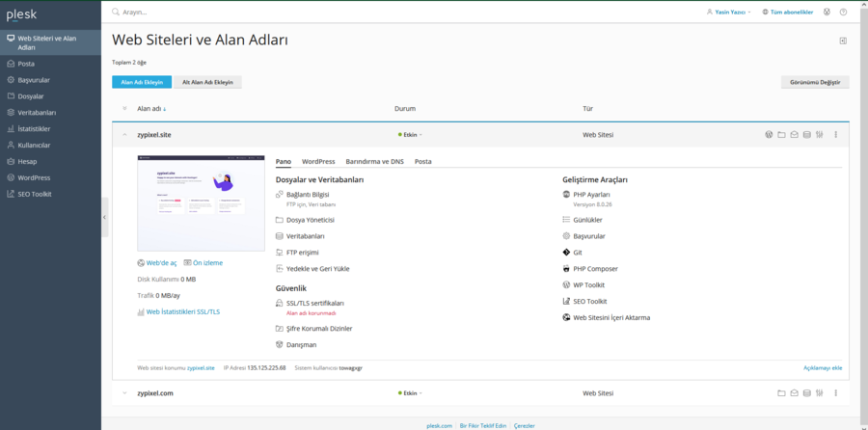
Task: Open Etkin status dropdown for zypixel.com
Action: click(410, 393)
